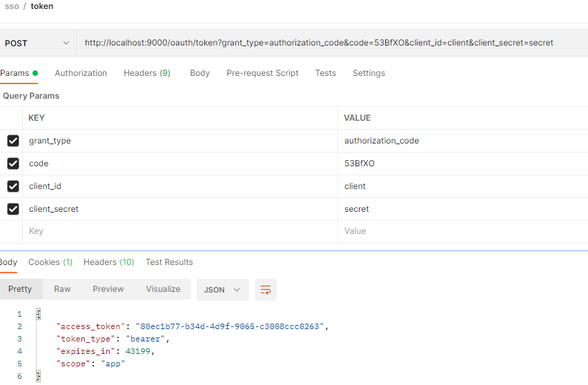Screen dimensions: 588x385
Task: Click the expires_in value 43199
Action: click(x=138, y=351)
